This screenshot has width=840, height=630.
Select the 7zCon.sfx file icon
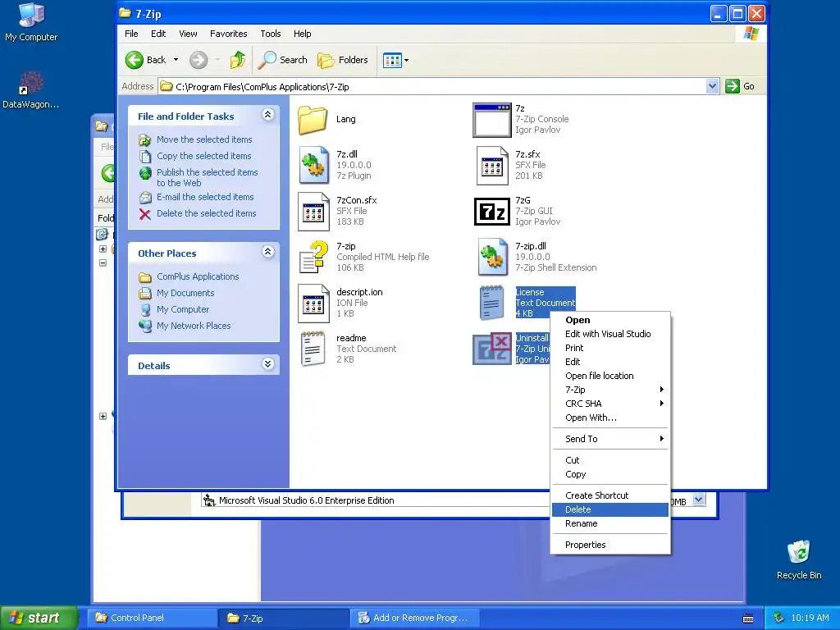click(314, 211)
